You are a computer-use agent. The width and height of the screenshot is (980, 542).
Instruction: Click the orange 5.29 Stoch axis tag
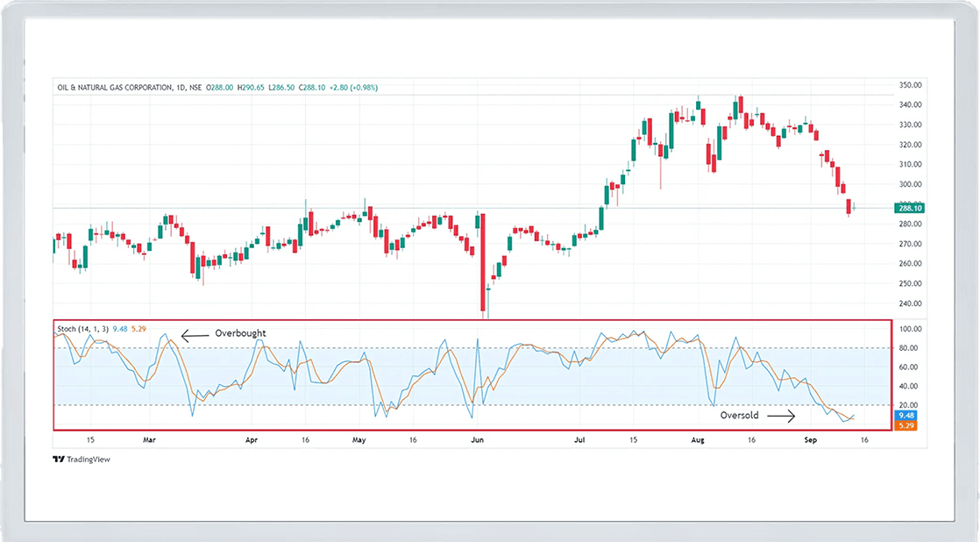pyautogui.click(x=903, y=425)
